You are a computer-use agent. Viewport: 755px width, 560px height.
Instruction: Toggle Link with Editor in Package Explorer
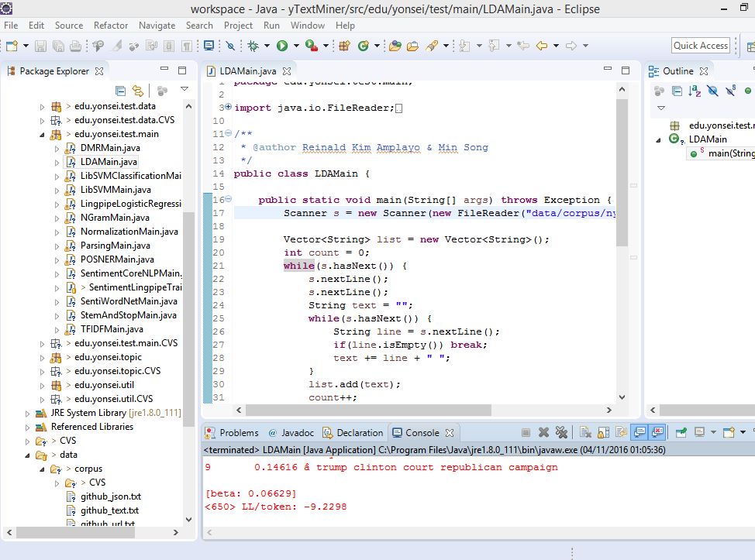[137, 90]
